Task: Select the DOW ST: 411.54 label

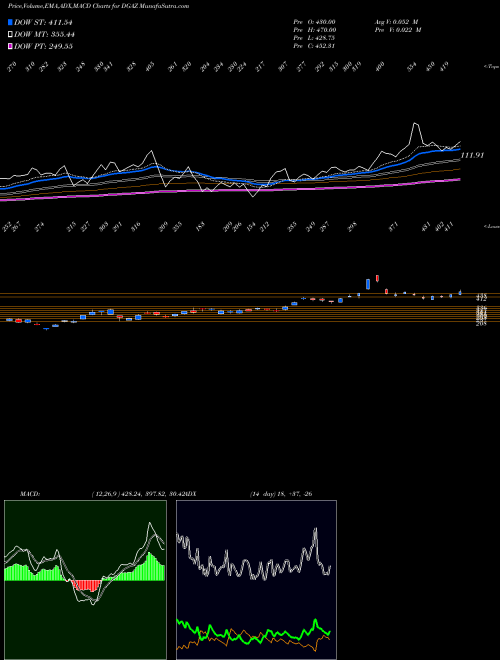Action: point(43,22)
